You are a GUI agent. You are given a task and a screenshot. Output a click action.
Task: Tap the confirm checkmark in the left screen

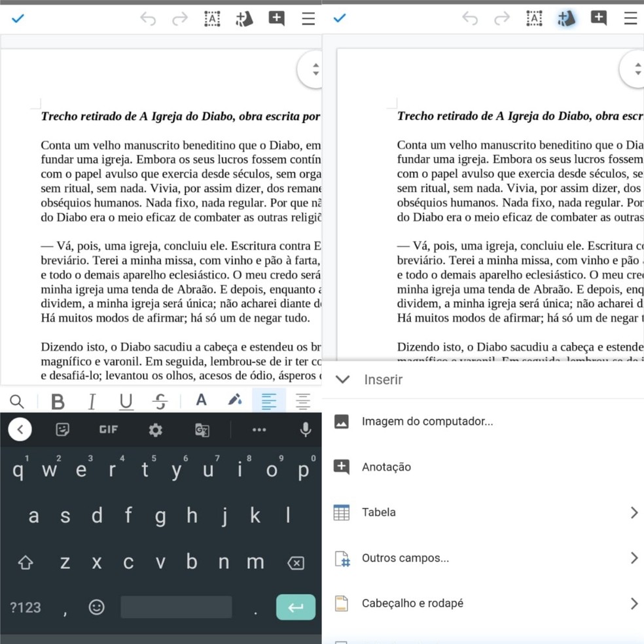(18, 18)
